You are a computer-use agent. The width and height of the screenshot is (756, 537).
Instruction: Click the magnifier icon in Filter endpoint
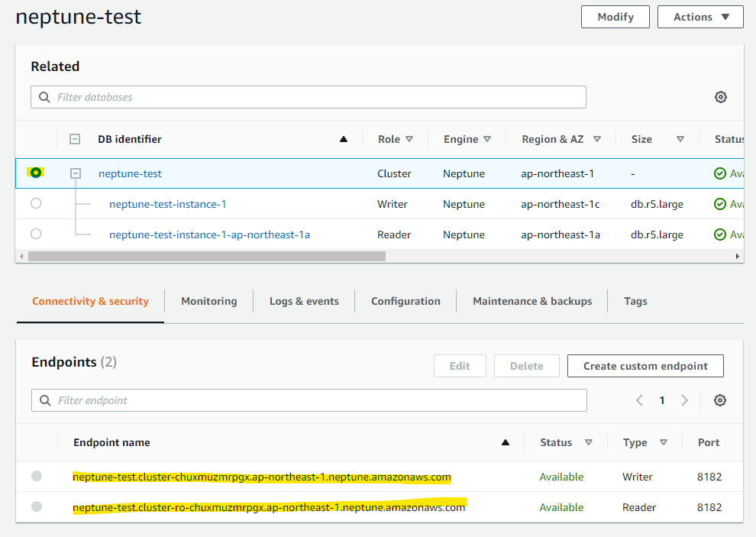click(x=45, y=400)
